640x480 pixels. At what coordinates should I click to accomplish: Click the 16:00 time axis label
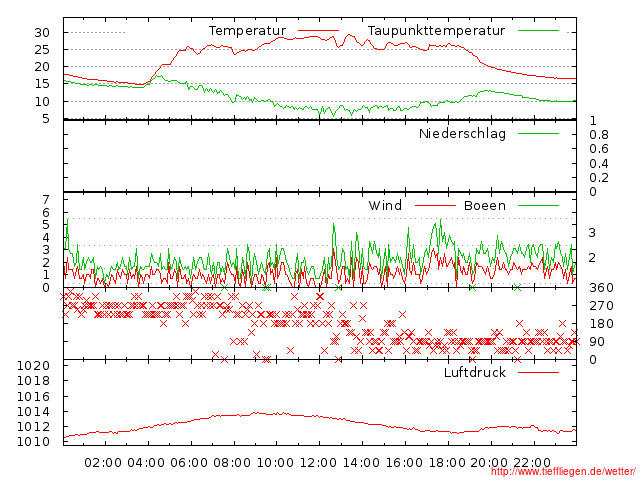coord(404,463)
